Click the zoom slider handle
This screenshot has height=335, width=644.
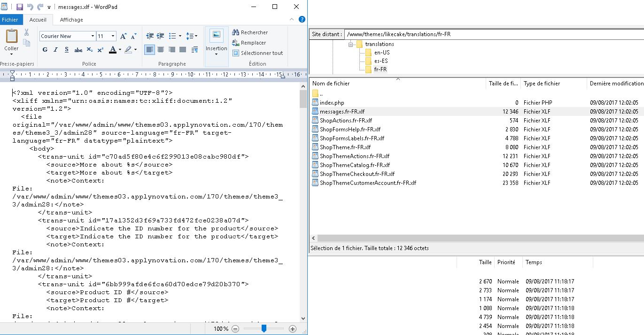(264, 329)
